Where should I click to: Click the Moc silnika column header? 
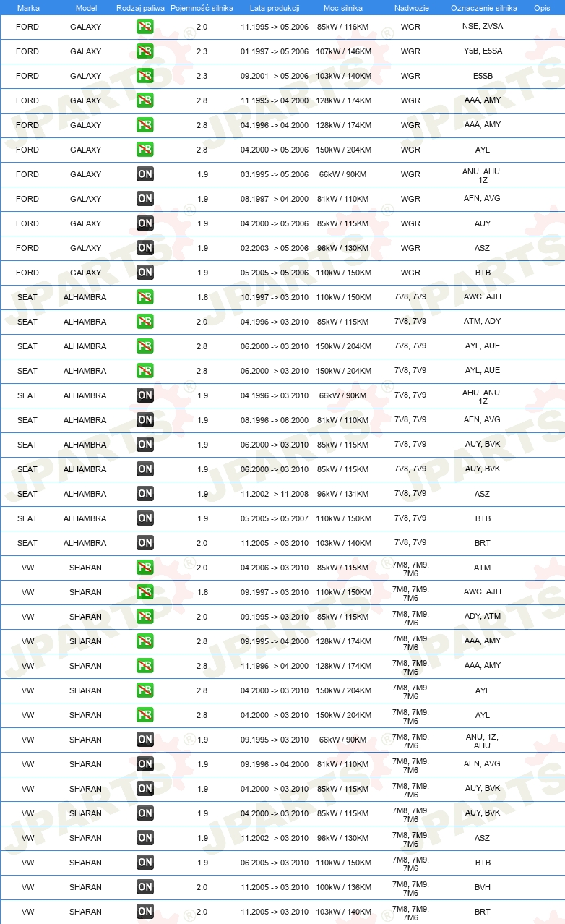pyautogui.click(x=343, y=8)
